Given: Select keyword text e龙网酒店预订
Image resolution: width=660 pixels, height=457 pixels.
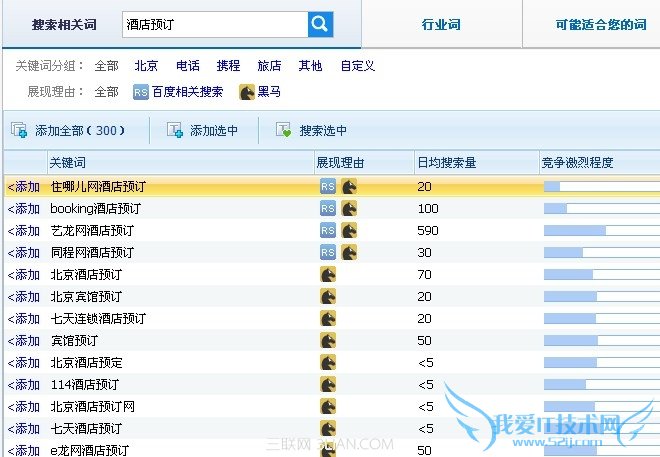Looking at the screenshot, I should coord(90,451).
